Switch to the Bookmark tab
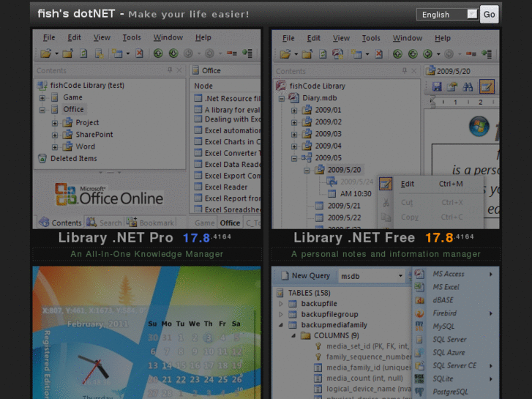The width and height of the screenshot is (532, 399). tap(150, 223)
